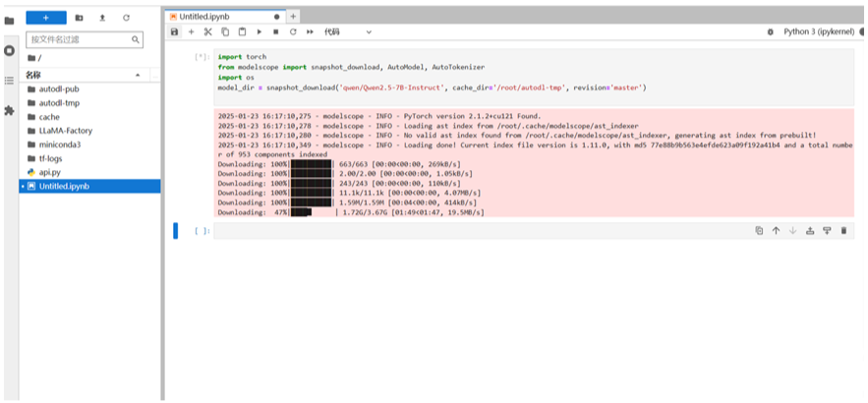
Task: Save the notebook with the disk icon
Action: pyautogui.click(x=174, y=32)
